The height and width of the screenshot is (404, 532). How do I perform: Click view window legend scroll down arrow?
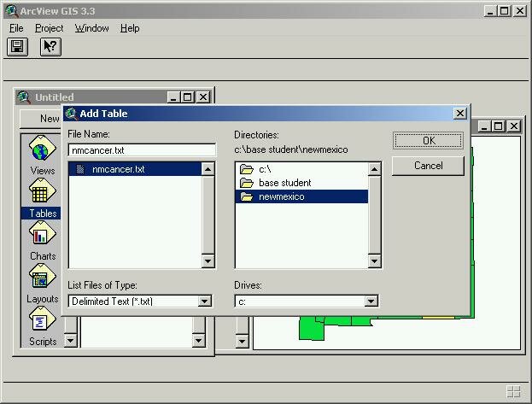[243, 341]
